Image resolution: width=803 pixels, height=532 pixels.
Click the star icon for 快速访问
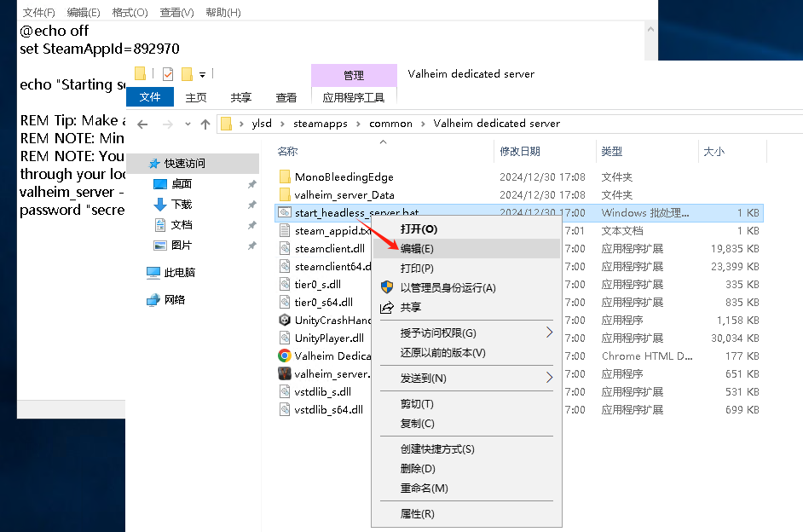(x=154, y=164)
